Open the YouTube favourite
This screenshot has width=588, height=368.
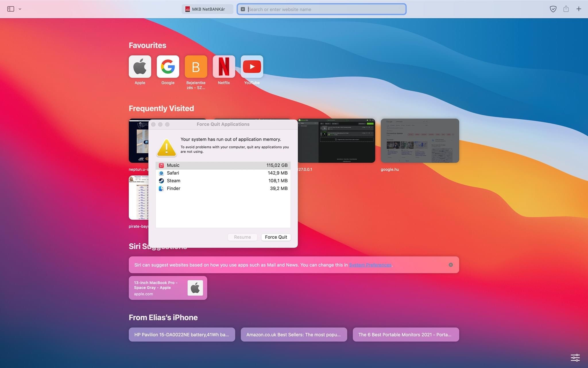252,67
